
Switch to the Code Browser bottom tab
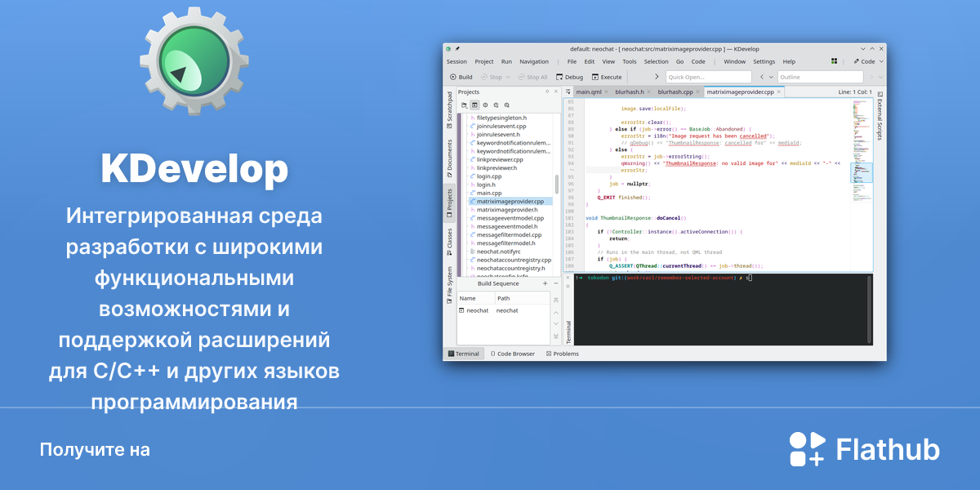(x=512, y=354)
